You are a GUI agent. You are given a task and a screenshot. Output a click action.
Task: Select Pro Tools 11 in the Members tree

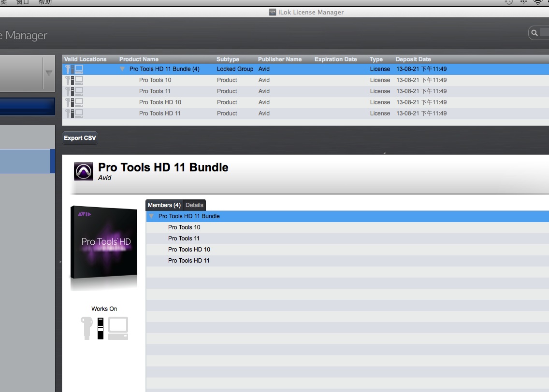point(347,238)
